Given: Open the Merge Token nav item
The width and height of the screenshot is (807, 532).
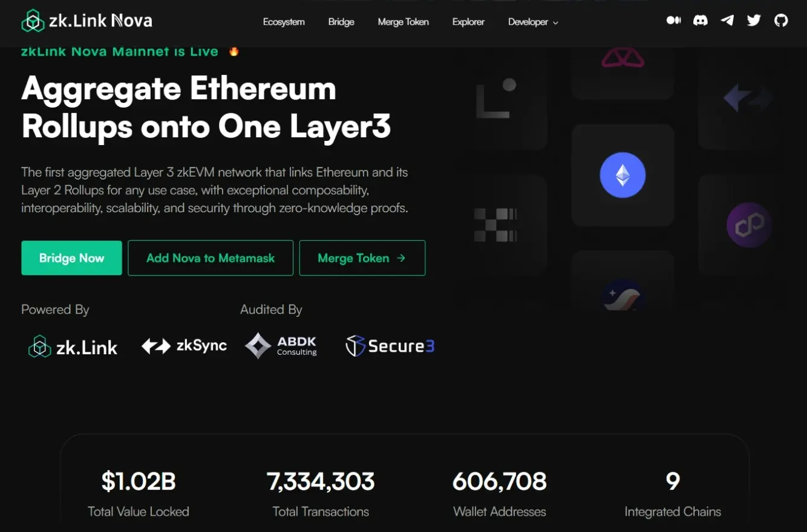Looking at the screenshot, I should [x=403, y=22].
